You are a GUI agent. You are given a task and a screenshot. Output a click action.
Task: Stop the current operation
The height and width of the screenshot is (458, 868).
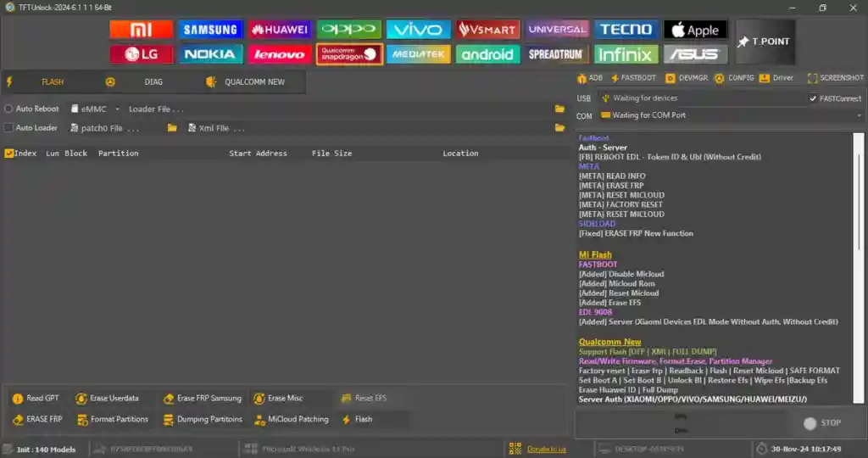click(x=822, y=423)
